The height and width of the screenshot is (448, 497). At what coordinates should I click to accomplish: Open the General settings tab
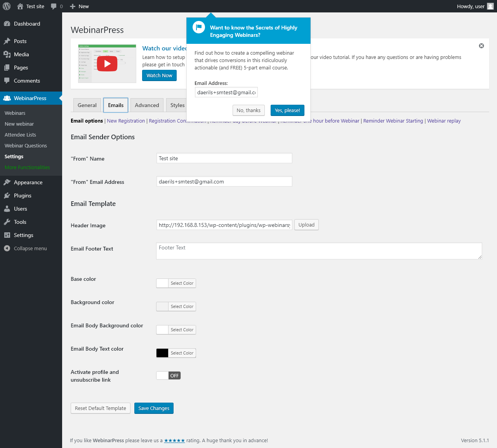pyautogui.click(x=87, y=105)
